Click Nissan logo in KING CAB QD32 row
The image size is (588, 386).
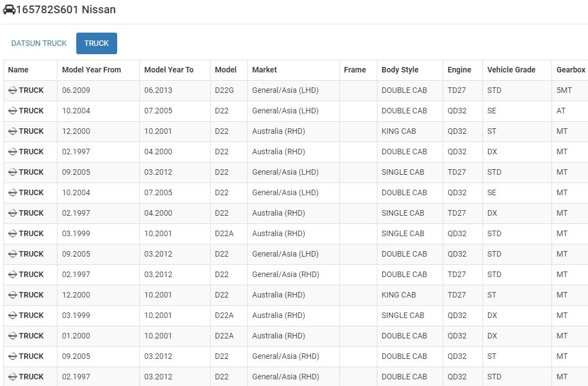click(x=13, y=131)
